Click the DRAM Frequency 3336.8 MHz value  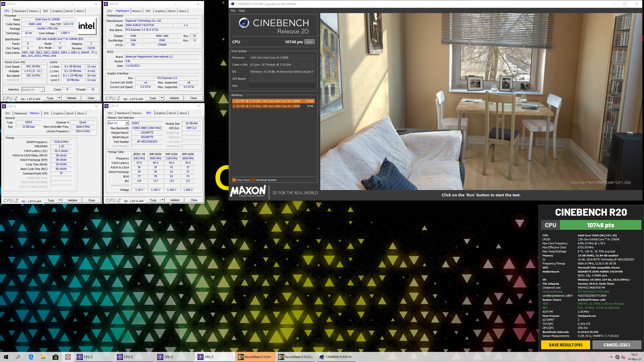coord(61,142)
